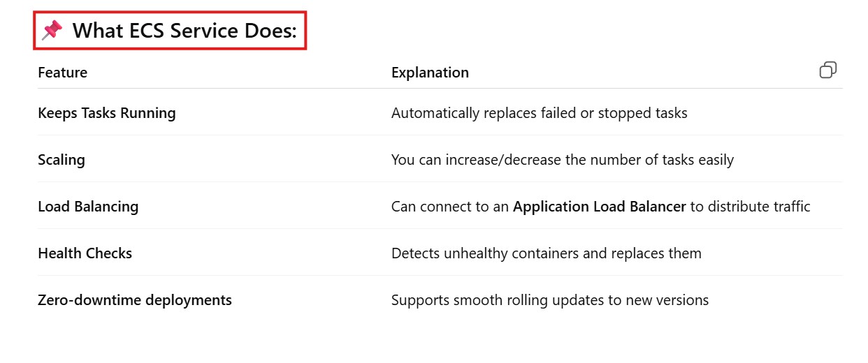Click the bold "Application Load Balancer" text
This screenshot has height=363, width=868.
pyautogui.click(x=599, y=207)
